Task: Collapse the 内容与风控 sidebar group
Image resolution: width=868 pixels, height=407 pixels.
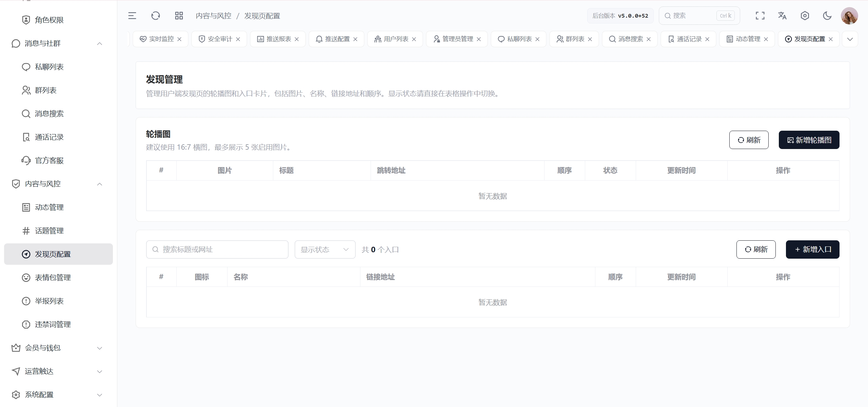Action: click(x=58, y=184)
